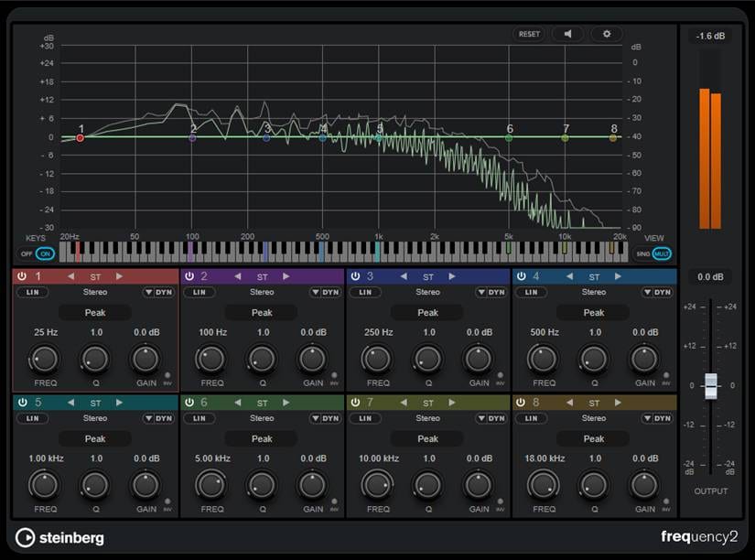The height and width of the screenshot is (560, 755).
Task: Open band 5 DYN dropdown
Action: [x=158, y=418]
